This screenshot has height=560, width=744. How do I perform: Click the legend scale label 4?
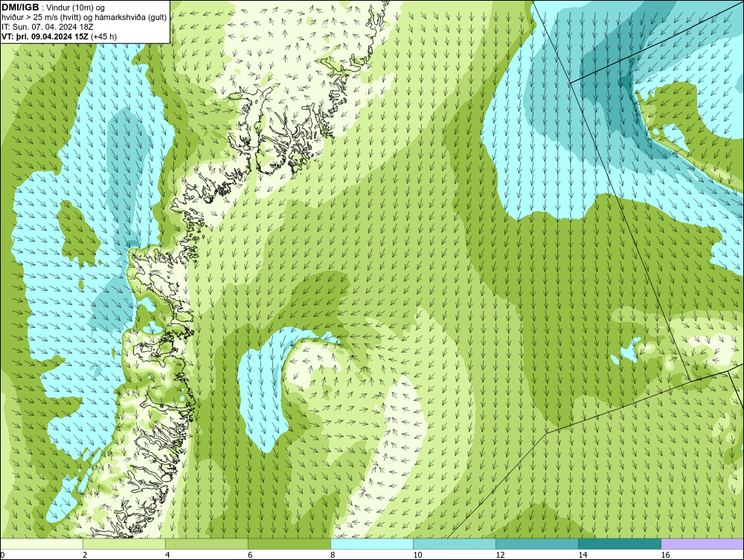coord(167,555)
